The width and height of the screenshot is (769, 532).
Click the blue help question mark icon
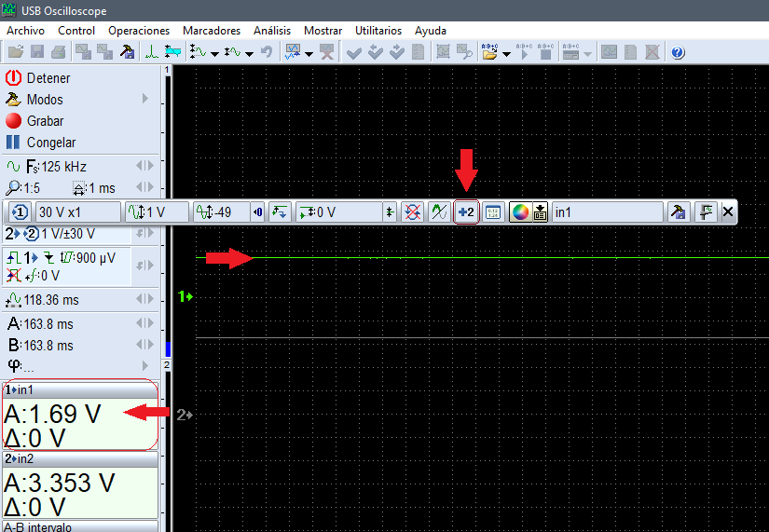click(x=678, y=52)
